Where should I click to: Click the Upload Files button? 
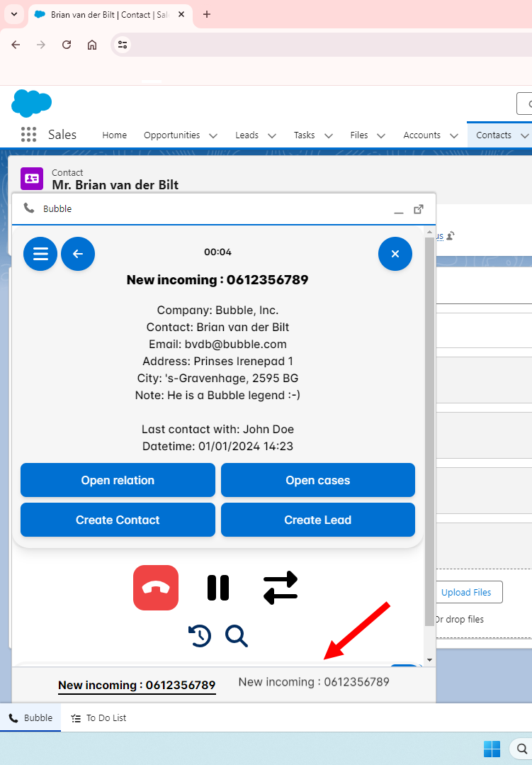[466, 592]
